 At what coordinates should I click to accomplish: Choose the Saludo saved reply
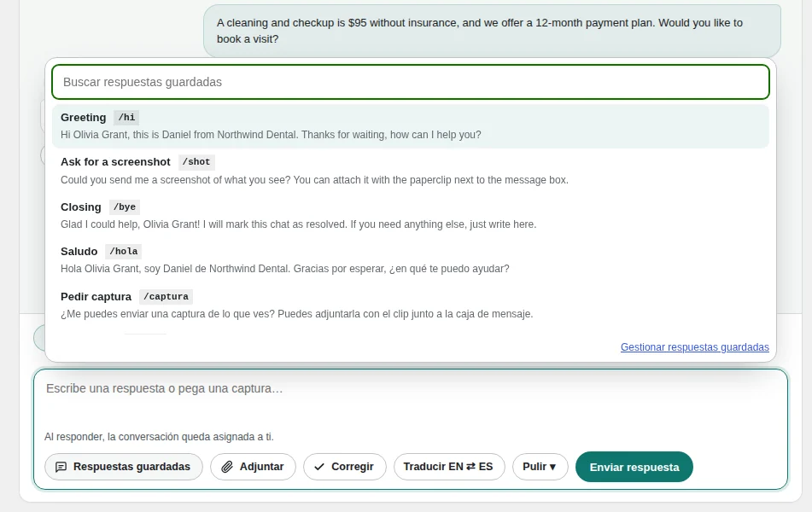(x=410, y=260)
